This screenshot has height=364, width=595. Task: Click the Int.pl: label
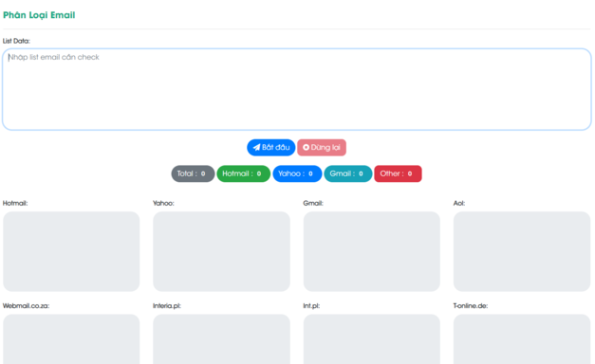pos(311,305)
